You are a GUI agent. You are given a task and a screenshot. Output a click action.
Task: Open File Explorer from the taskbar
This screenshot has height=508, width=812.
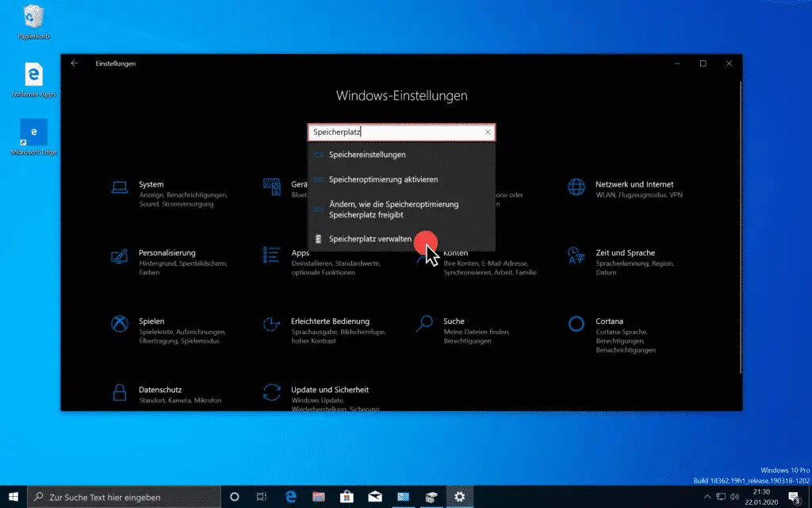pyautogui.click(x=319, y=497)
